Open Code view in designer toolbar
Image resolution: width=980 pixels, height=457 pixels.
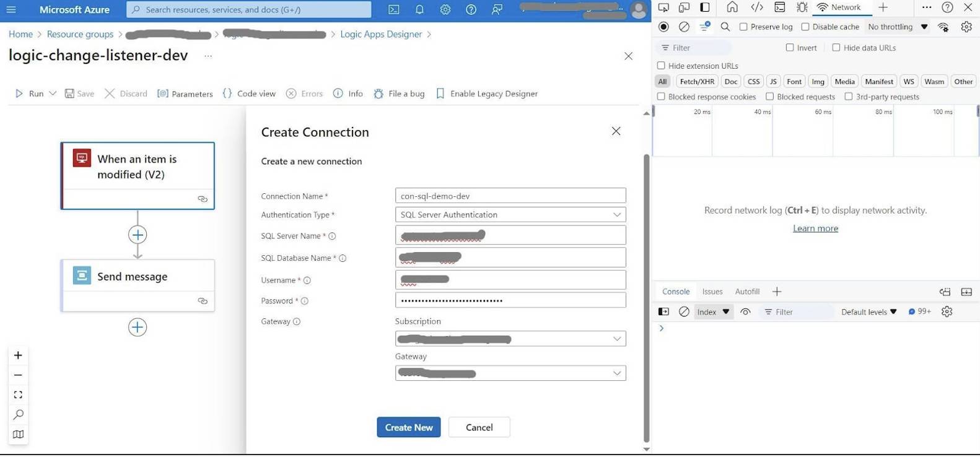click(249, 94)
